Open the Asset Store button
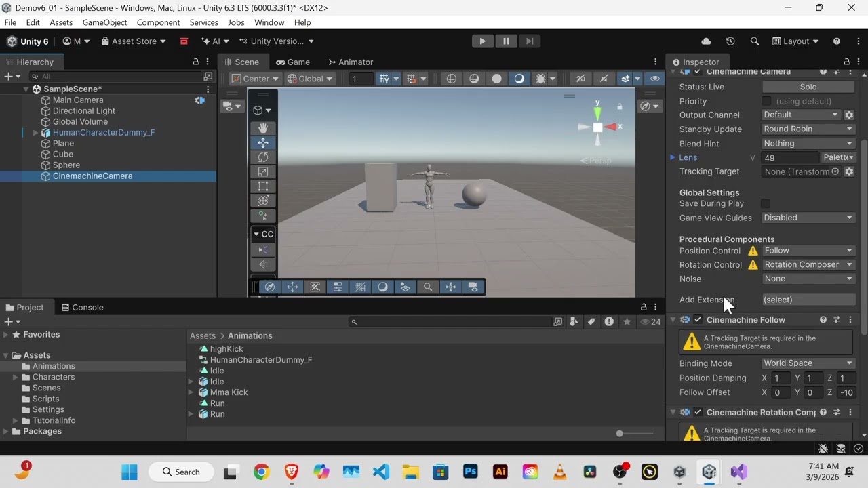The image size is (868, 488). point(134,41)
